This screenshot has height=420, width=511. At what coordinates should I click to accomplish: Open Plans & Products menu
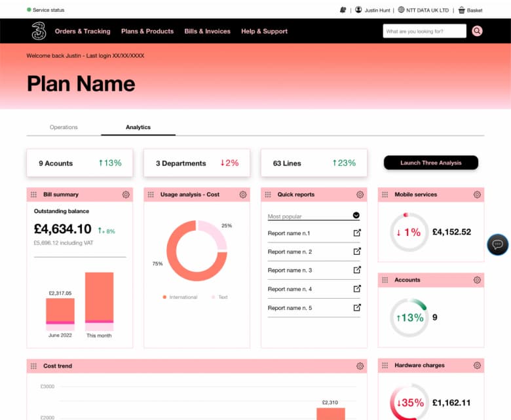click(147, 31)
